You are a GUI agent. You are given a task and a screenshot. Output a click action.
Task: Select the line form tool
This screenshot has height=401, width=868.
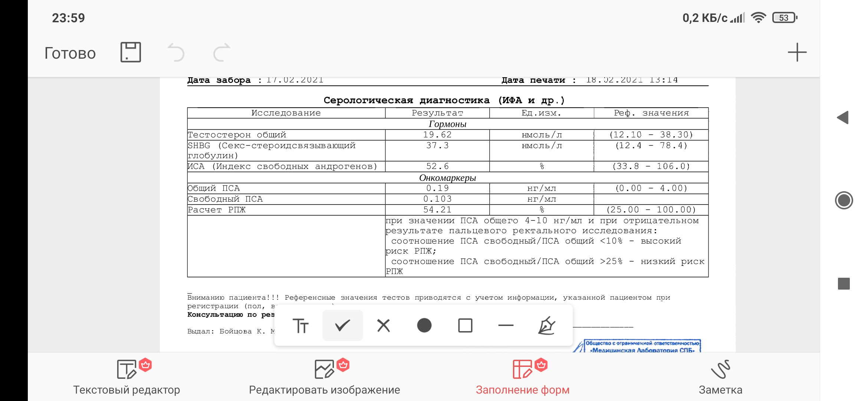point(506,326)
